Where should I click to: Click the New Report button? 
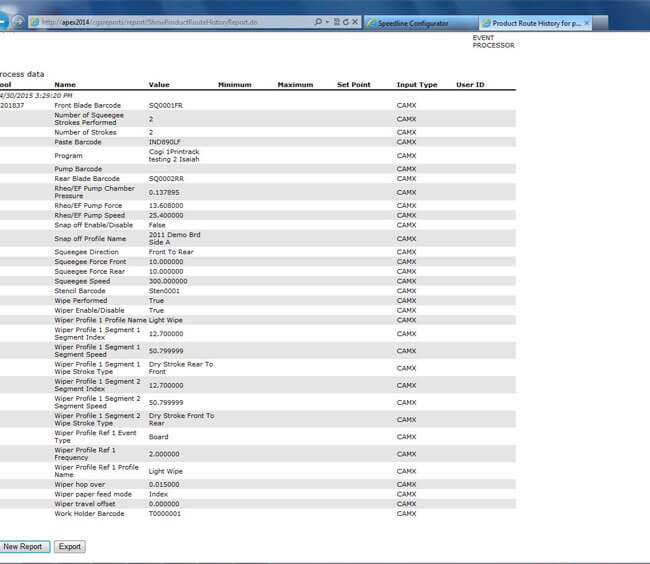(x=22, y=547)
